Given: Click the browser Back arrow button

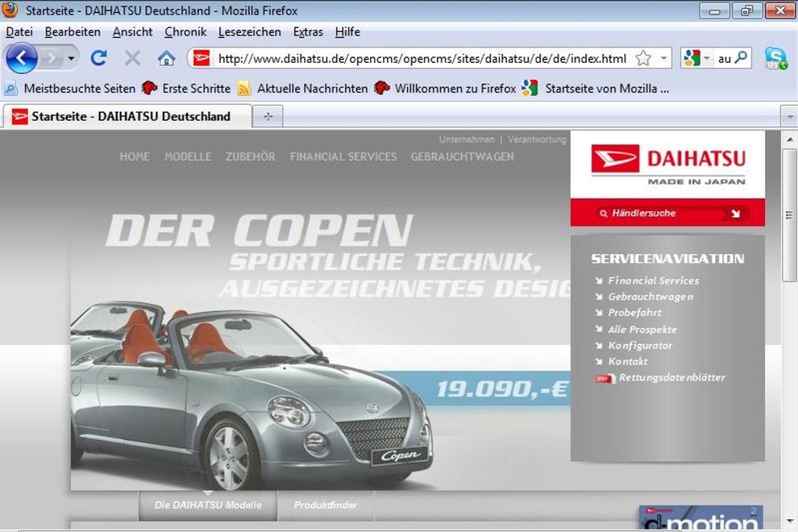Looking at the screenshot, I should coord(22,58).
